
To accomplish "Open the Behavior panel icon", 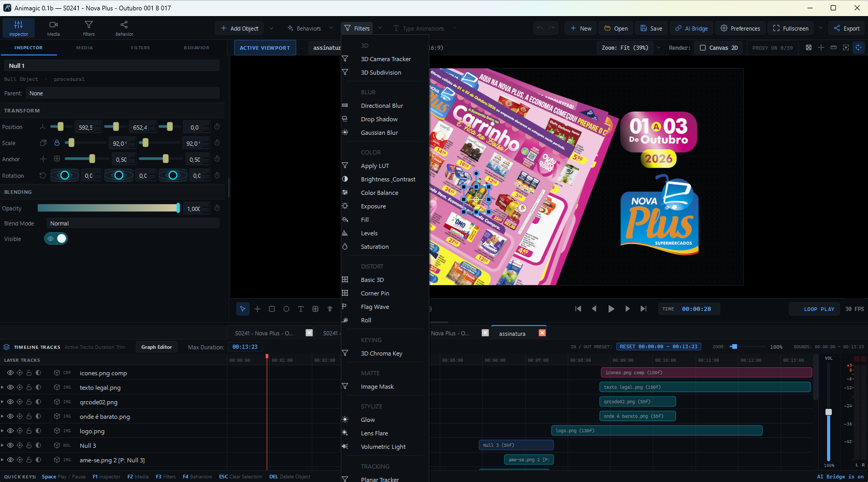I will tap(124, 28).
